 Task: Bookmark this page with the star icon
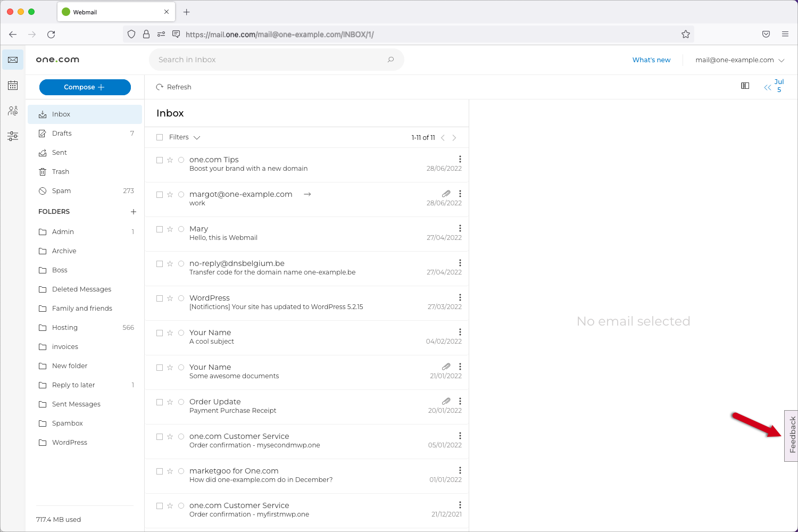click(x=686, y=35)
